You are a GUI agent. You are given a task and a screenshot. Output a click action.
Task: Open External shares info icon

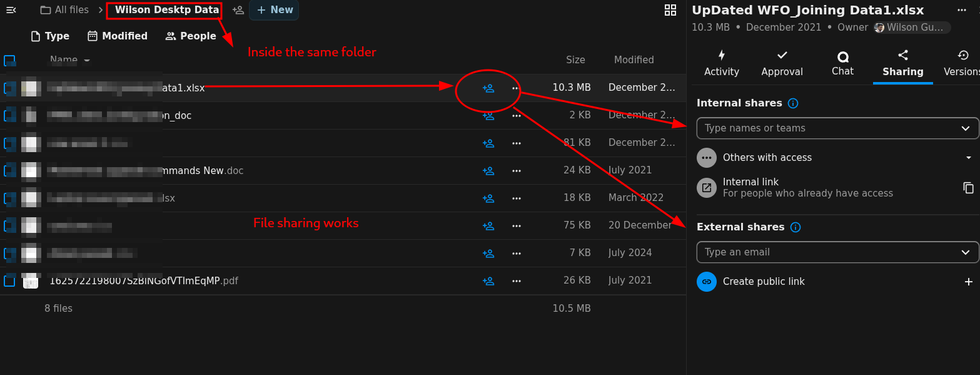[x=795, y=227]
